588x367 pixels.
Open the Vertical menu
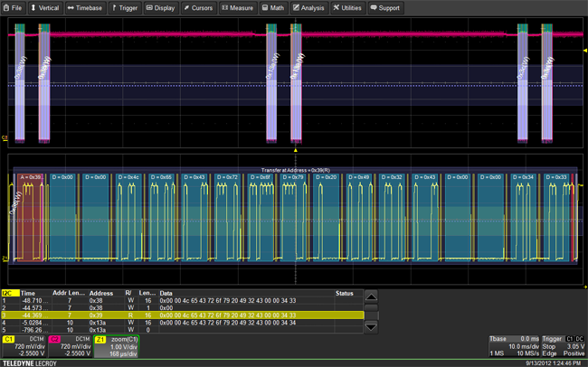coord(47,7)
